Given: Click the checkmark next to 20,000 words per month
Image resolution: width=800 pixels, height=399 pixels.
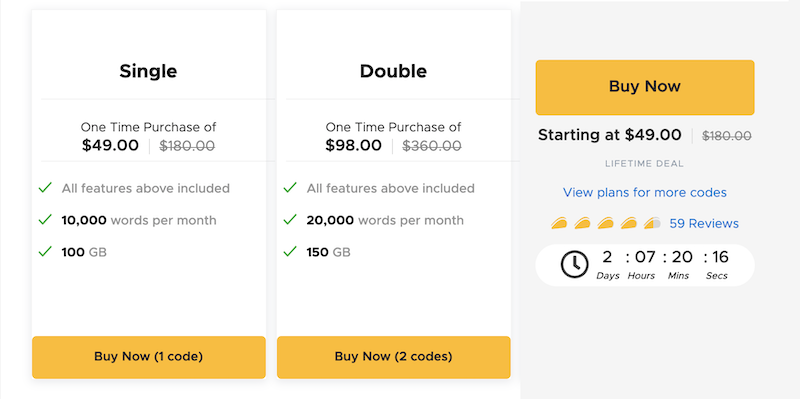Looking at the screenshot, I should click(290, 219).
